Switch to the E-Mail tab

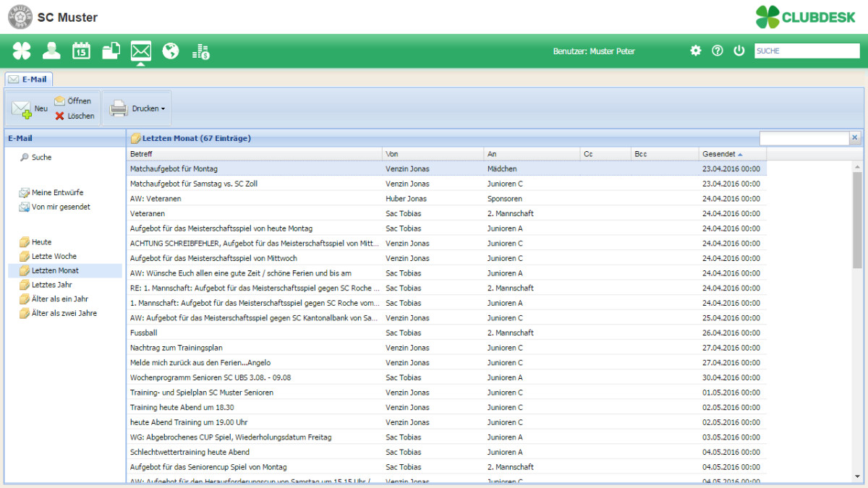pyautogui.click(x=28, y=80)
